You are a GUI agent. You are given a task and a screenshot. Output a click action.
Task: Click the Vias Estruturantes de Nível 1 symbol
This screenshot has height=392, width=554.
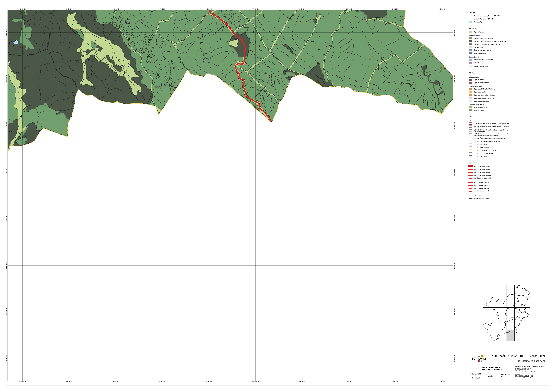coord(471,166)
